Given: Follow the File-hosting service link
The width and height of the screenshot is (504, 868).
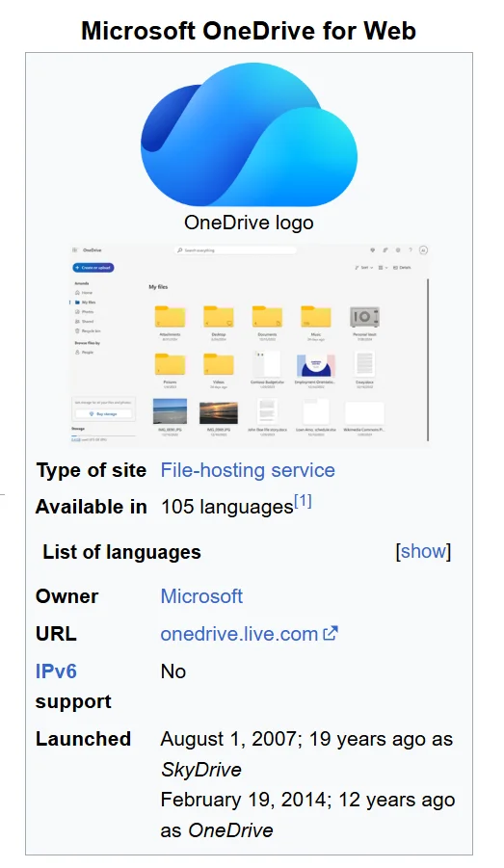Looking at the screenshot, I should coord(248,470).
